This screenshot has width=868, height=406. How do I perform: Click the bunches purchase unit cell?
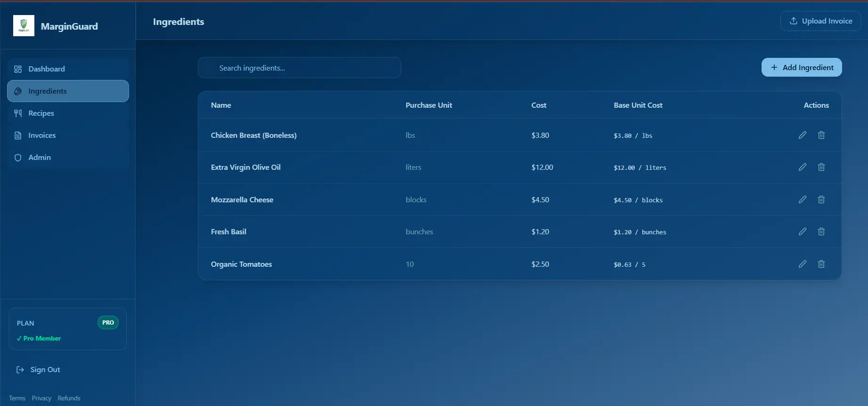[x=419, y=231]
